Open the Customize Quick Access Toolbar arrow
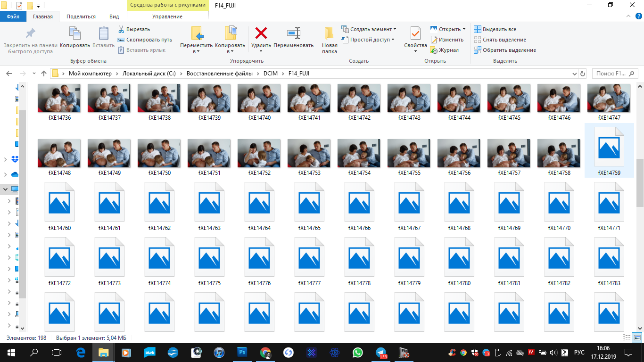 (38, 6)
